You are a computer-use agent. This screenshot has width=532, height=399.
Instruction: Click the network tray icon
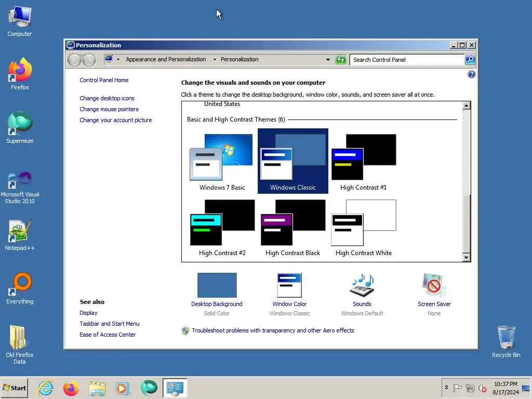[470, 388]
